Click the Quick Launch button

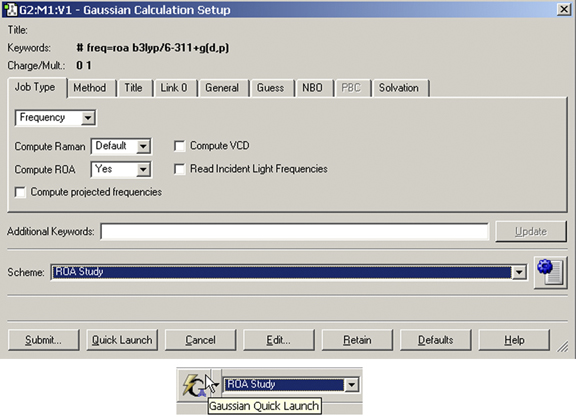click(x=122, y=340)
